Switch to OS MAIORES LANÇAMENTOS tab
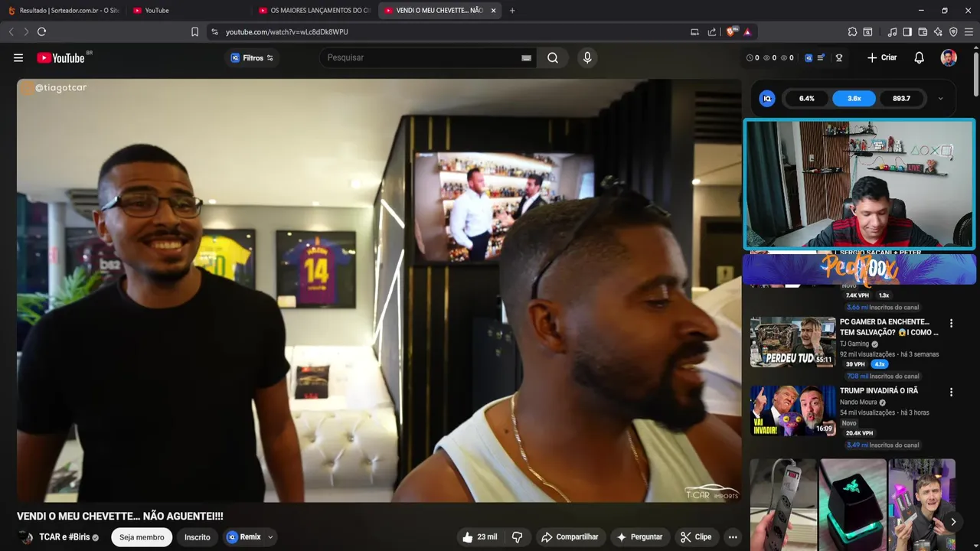Image resolution: width=980 pixels, height=551 pixels. (314, 10)
